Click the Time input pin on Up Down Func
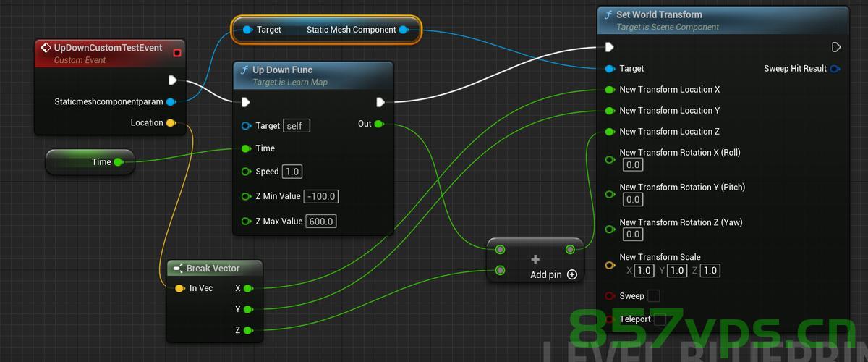Image resolution: width=868 pixels, height=362 pixels. (x=246, y=148)
